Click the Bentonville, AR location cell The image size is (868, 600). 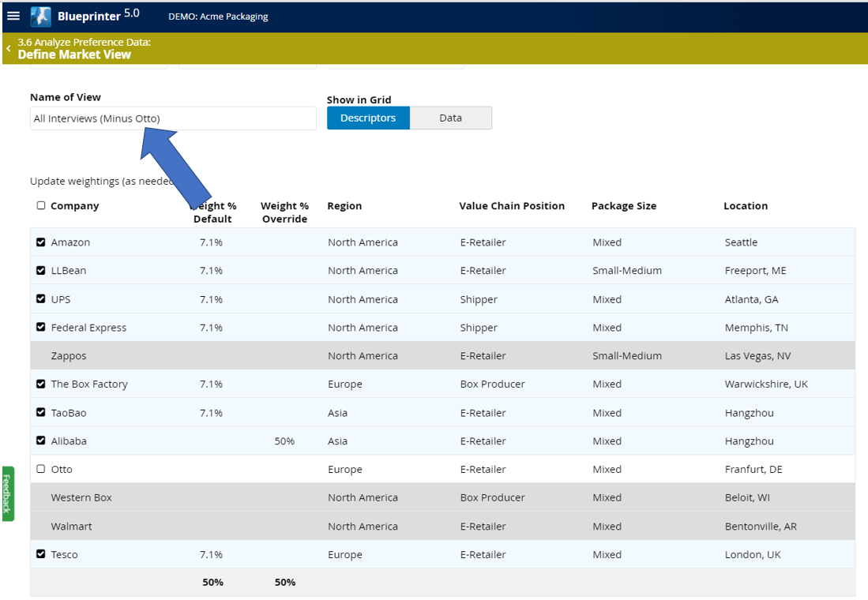tap(761, 527)
